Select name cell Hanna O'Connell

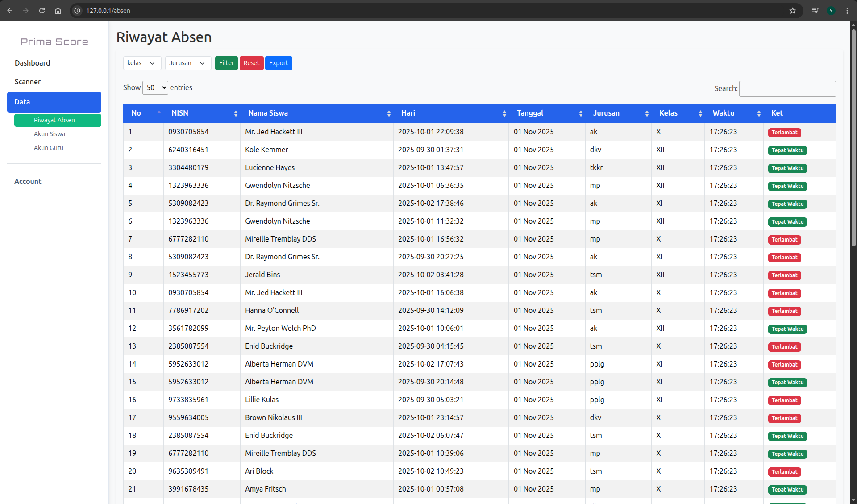[x=272, y=311]
